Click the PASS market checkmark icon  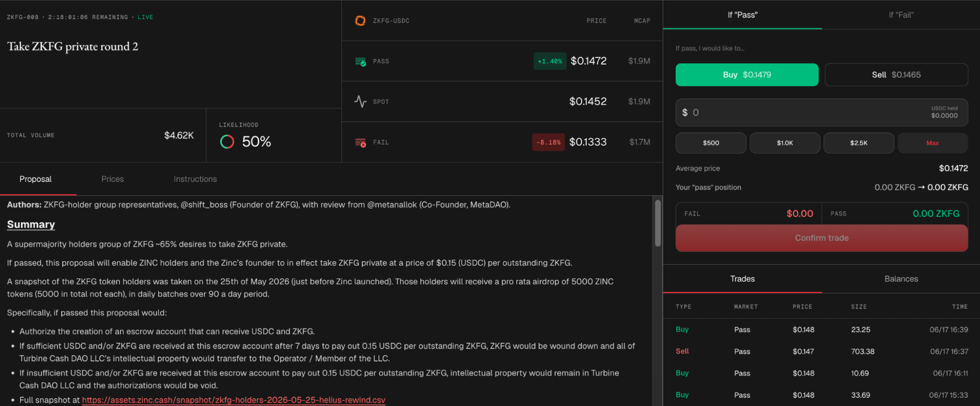click(x=360, y=61)
